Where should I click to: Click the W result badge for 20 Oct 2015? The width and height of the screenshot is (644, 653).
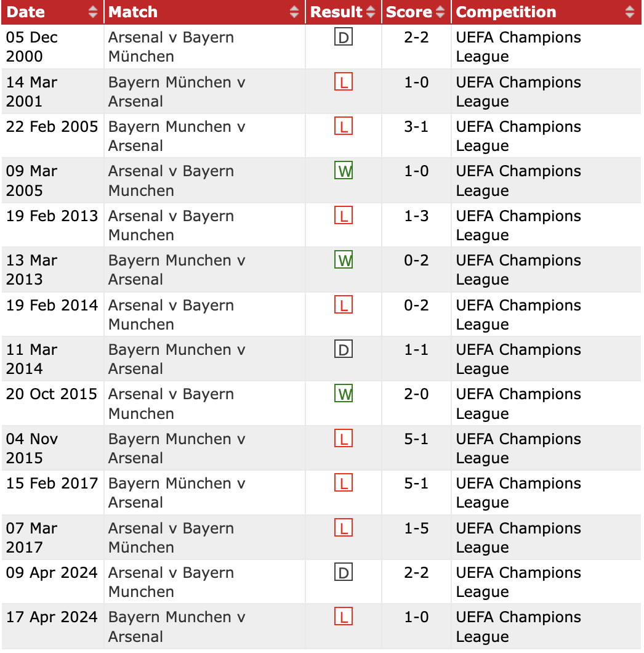tap(344, 394)
